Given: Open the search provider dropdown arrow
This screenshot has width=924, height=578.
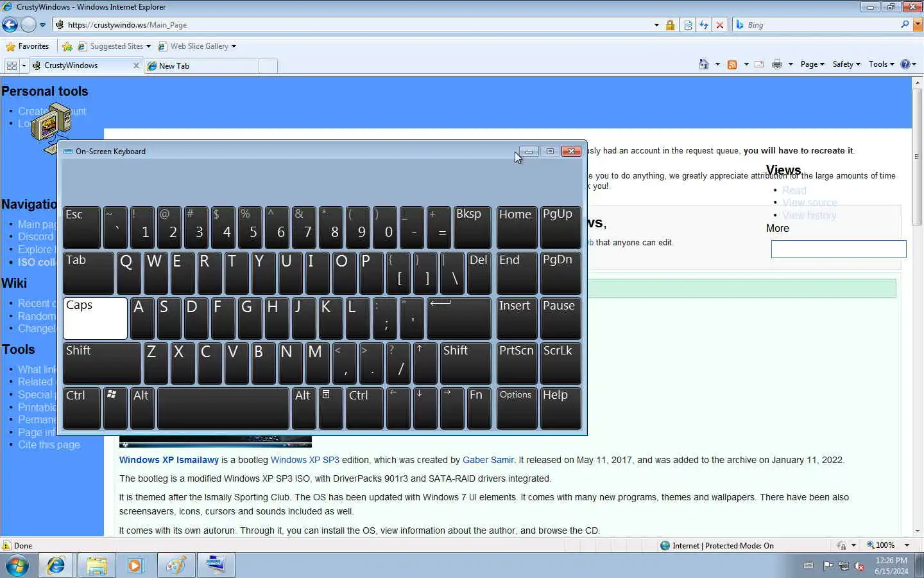Looking at the screenshot, I should 918,25.
